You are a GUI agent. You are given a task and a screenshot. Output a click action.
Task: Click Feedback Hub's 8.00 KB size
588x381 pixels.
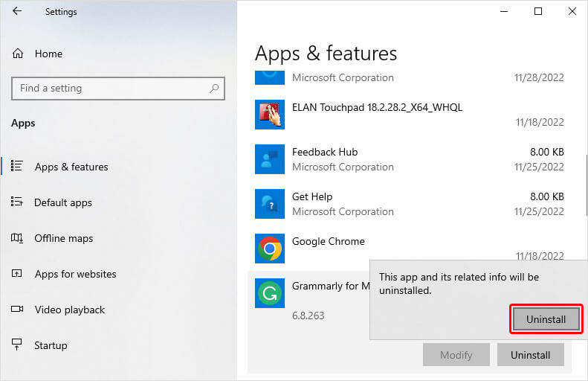[547, 152]
